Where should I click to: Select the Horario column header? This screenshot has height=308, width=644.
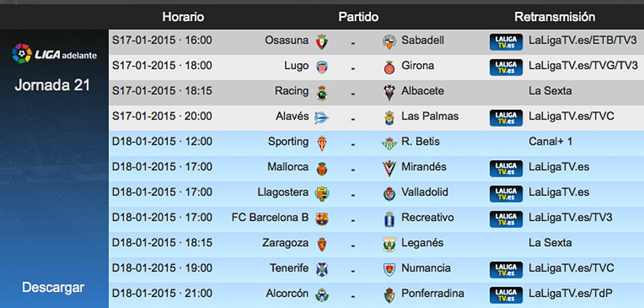click(183, 17)
